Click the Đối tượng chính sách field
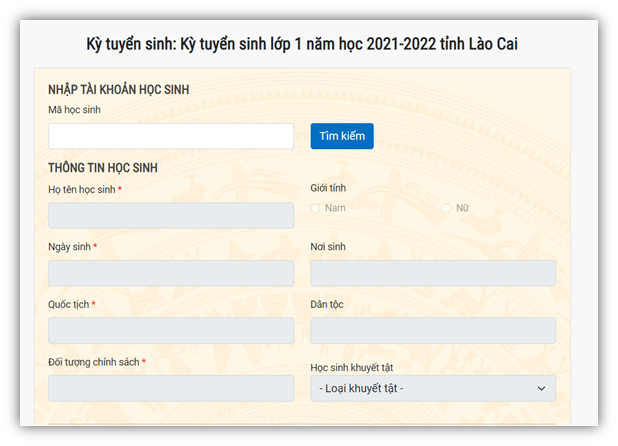Image resolution: width=618 pixels, height=446 pixels. pos(170,388)
